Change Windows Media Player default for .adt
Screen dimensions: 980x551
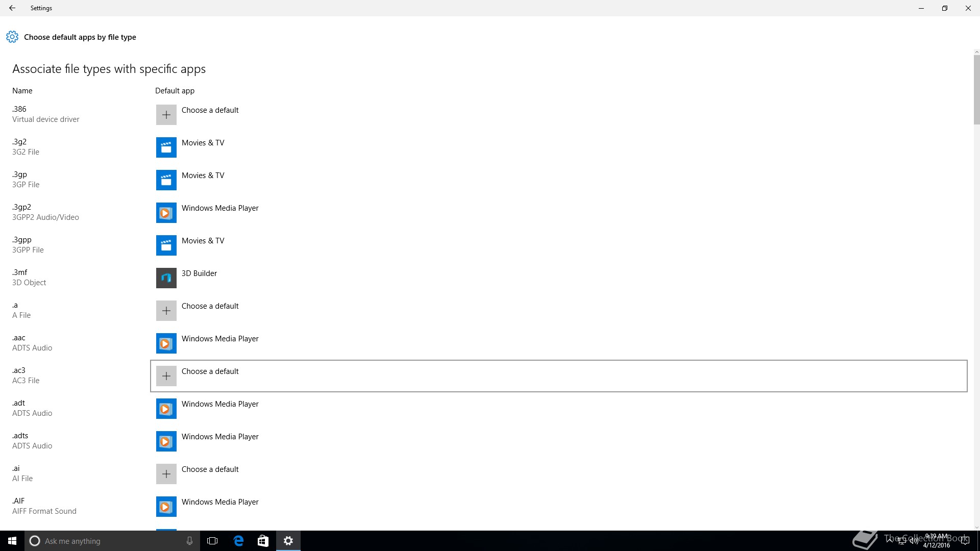pyautogui.click(x=559, y=409)
